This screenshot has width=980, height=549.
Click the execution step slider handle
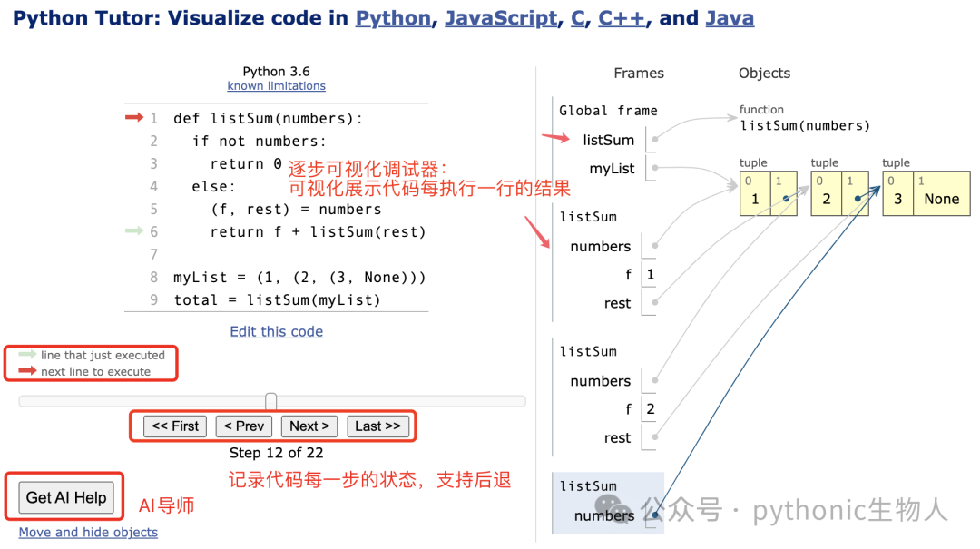[x=270, y=401]
